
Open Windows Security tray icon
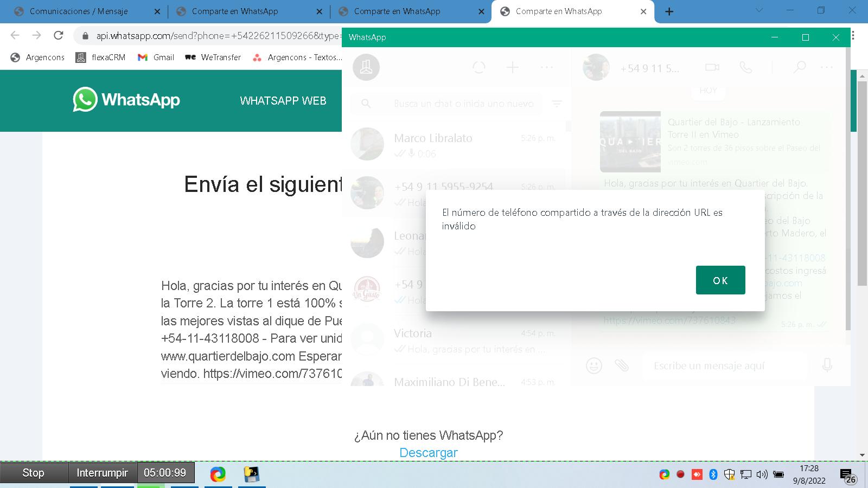point(730,474)
